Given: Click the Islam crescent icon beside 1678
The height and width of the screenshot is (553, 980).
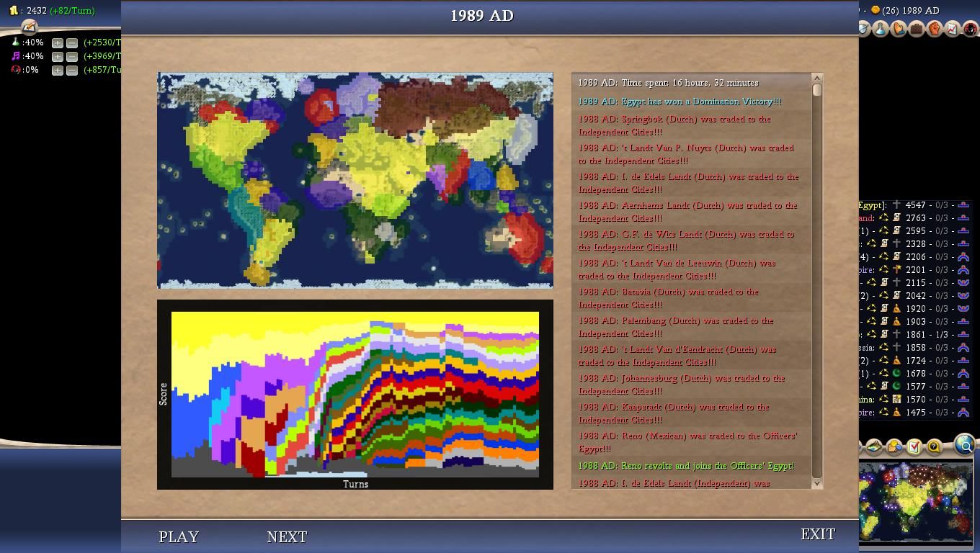Looking at the screenshot, I should [x=896, y=374].
